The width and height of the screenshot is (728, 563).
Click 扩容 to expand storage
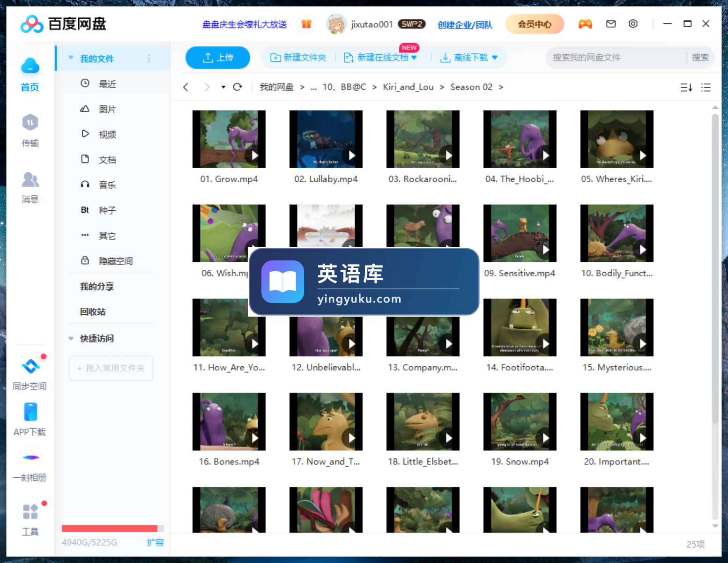155,542
